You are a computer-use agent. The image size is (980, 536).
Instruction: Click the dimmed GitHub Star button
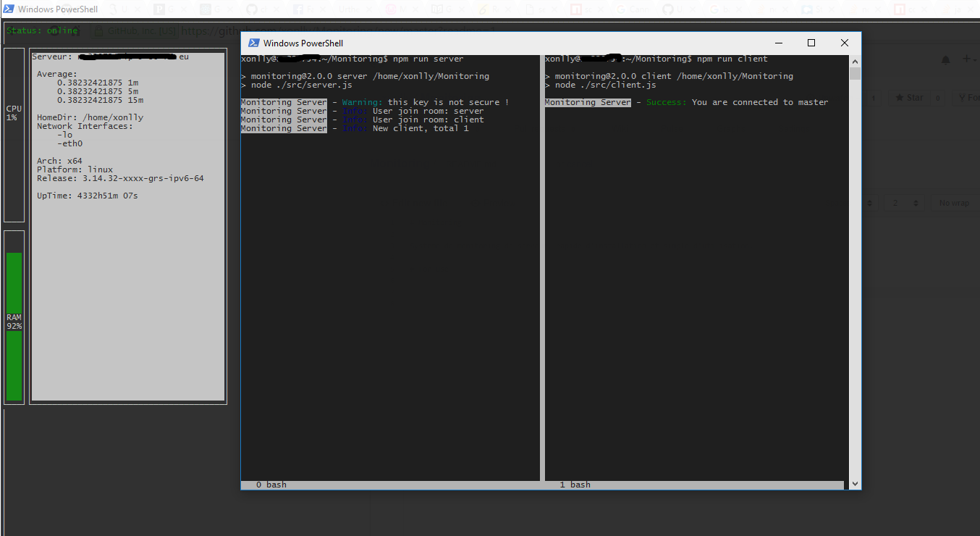coord(909,98)
